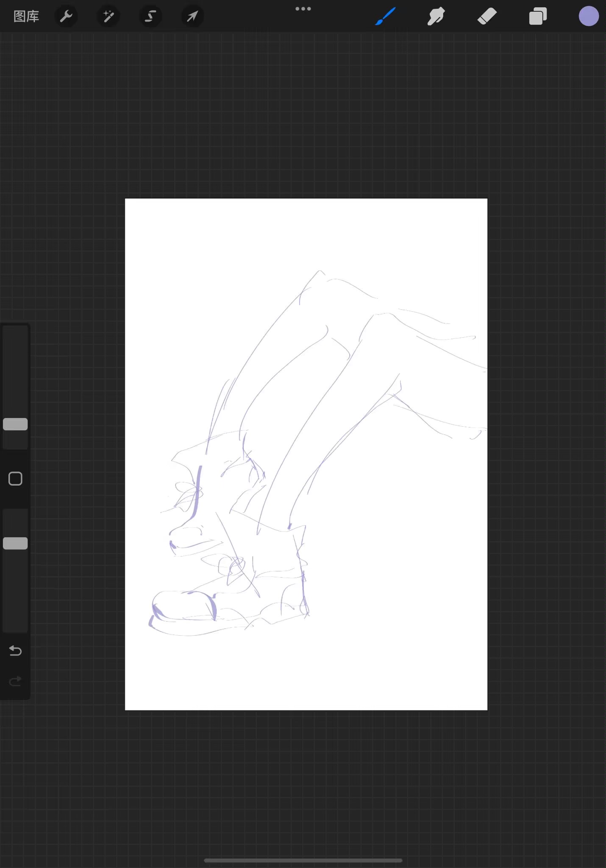
Task: Tap the home indicator bar at bottom
Action: pos(303,860)
